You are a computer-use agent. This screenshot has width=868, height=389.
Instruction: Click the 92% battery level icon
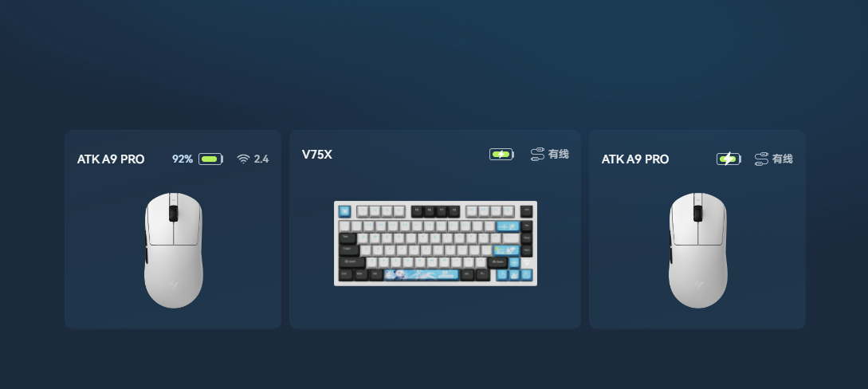(210, 159)
